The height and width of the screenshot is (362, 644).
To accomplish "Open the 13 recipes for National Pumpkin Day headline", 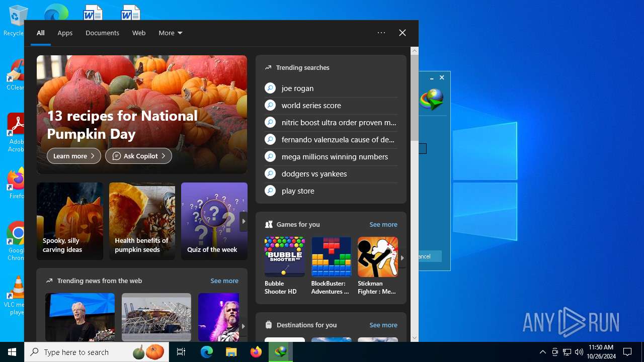I will tap(122, 125).
